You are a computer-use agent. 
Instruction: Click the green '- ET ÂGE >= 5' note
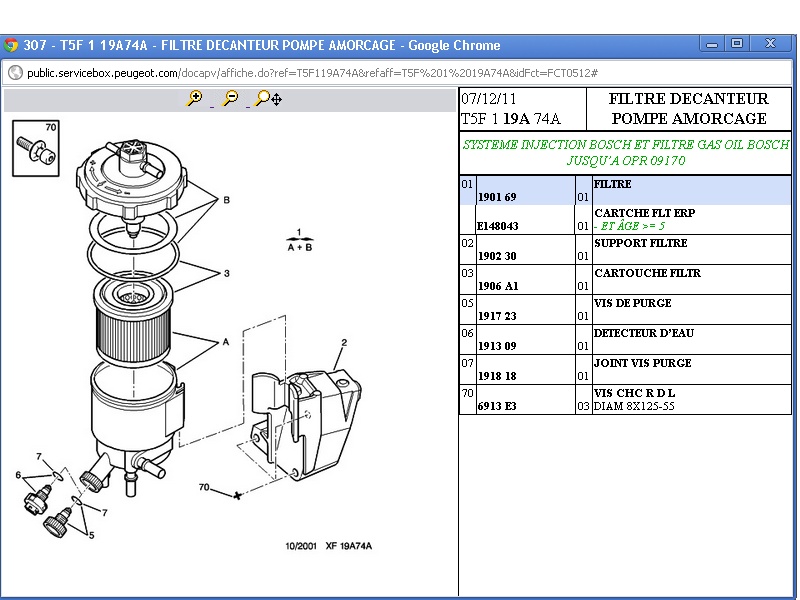629,226
